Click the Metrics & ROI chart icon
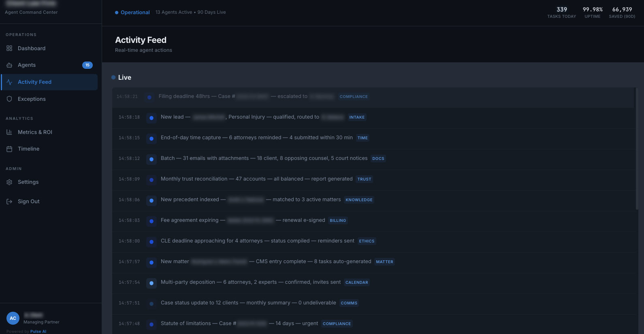 9,132
